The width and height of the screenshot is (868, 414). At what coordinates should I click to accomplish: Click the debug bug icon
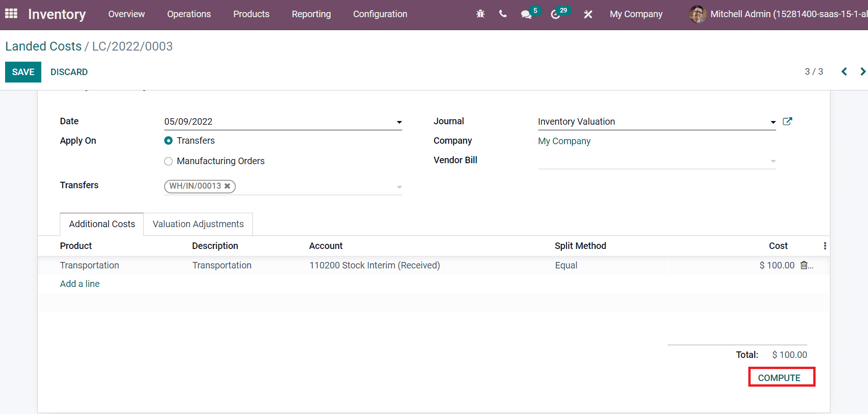(x=480, y=14)
